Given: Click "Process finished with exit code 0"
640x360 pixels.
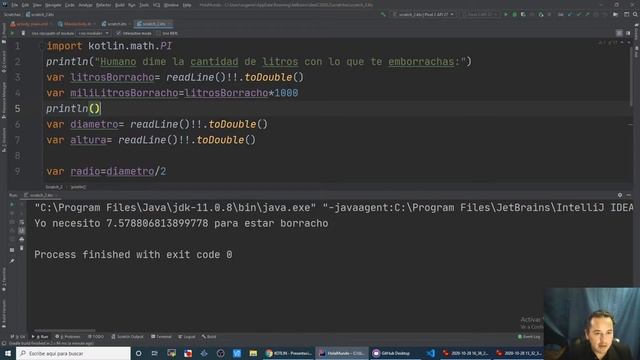Looking at the screenshot, I should [x=133, y=255].
